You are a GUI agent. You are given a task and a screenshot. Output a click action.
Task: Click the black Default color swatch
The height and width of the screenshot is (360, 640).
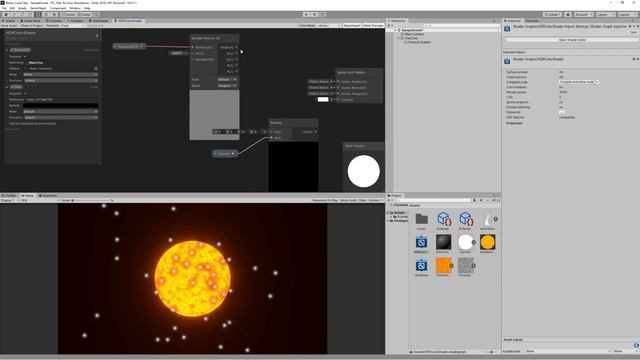click(60, 105)
